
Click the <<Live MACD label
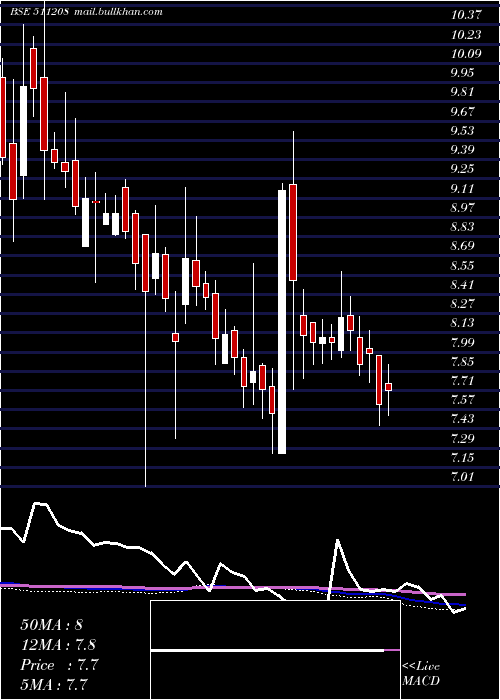pyautogui.click(x=421, y=674)
